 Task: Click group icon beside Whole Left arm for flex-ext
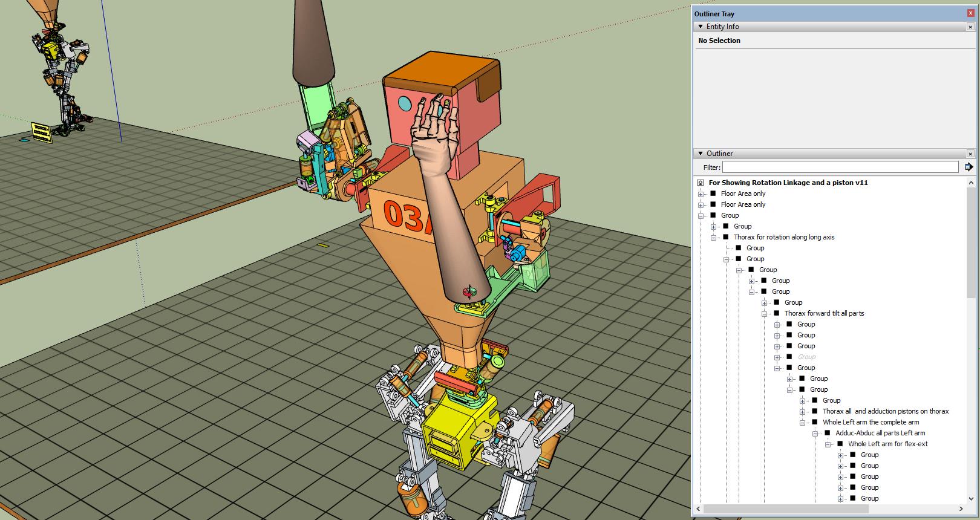(x=840, y=444)
